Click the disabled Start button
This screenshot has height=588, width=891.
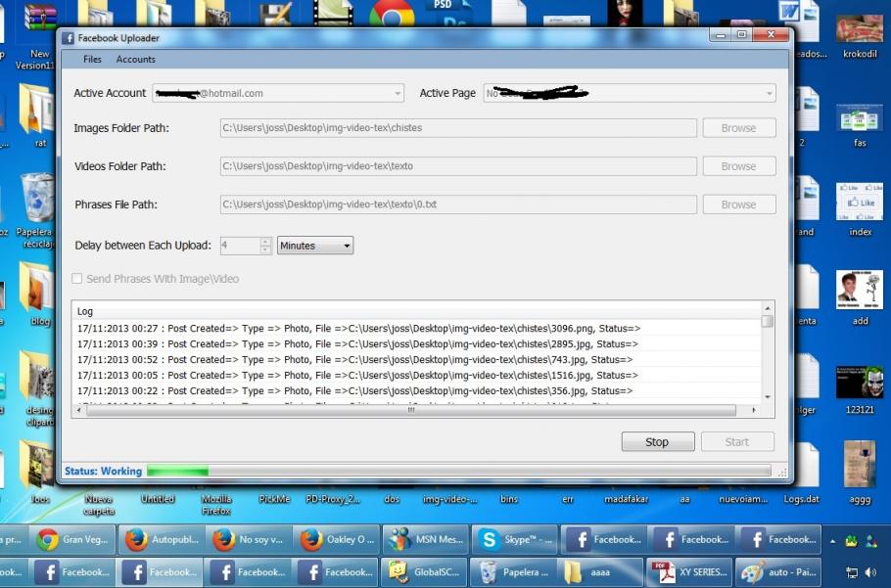point(737,441)
